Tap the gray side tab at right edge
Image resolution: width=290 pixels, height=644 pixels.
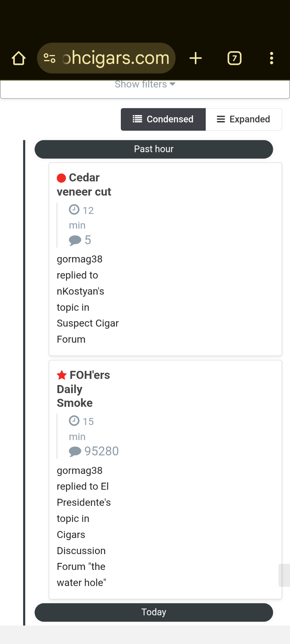tap(284, 575)
